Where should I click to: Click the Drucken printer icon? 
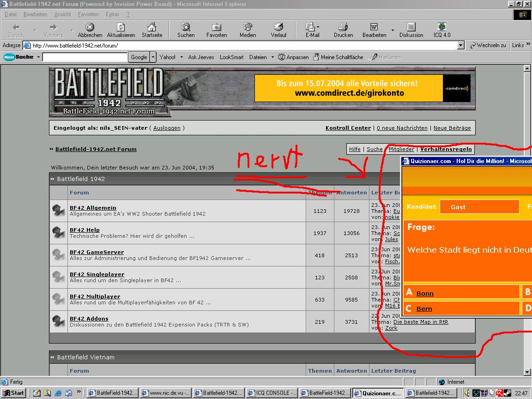coord(343,27)
